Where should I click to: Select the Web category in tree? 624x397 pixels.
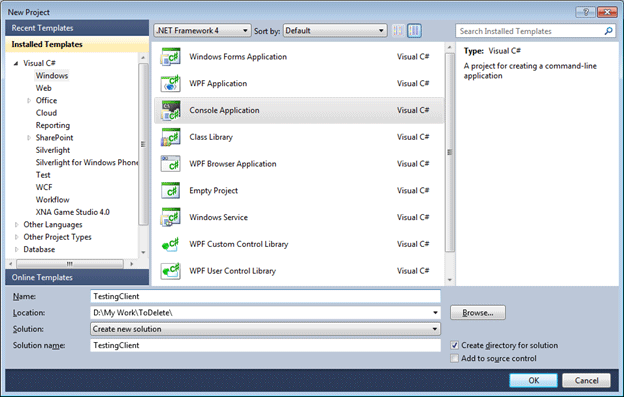click(43, 88)
